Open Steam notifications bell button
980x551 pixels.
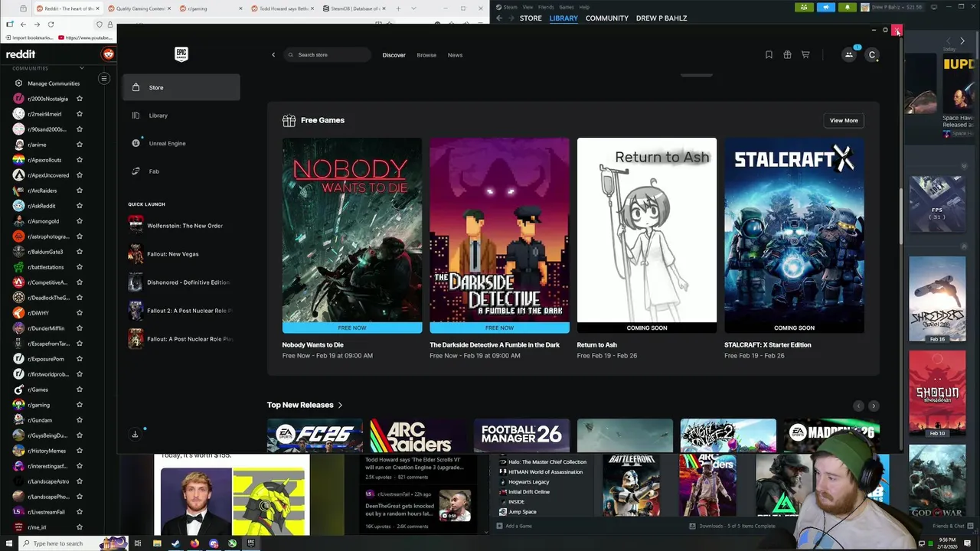[x=847, y=7]
